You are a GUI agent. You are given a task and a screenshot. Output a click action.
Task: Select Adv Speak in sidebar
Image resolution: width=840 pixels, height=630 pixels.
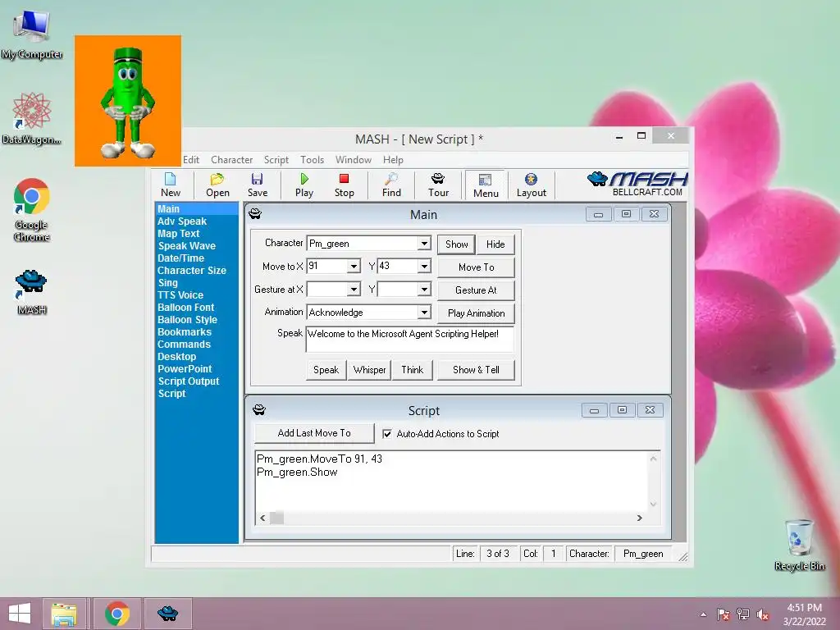pos(181,221)
